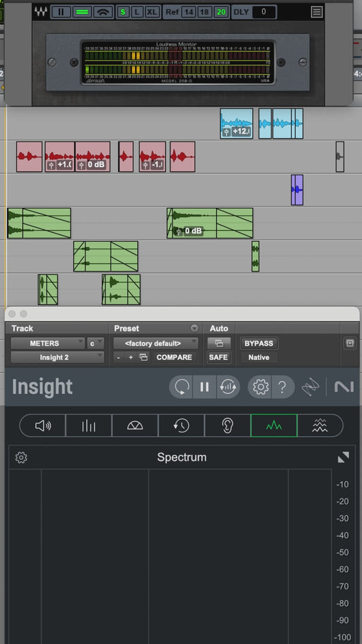Select the blue +12 clip

[x=236, y=123]
